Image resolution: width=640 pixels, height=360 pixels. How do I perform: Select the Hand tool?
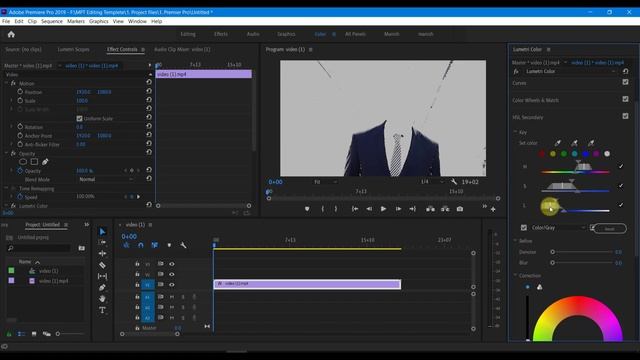[x=102, y=299]
